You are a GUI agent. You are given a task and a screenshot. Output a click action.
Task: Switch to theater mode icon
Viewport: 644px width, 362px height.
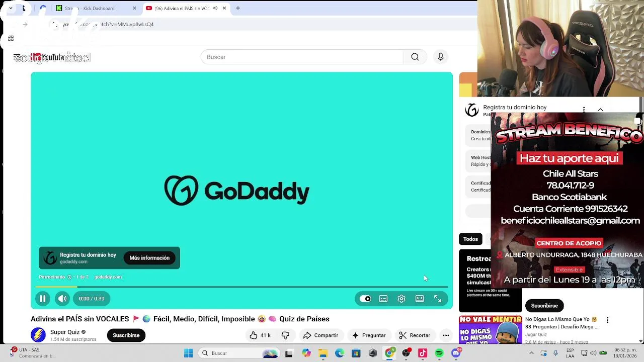tap(420, 299)
